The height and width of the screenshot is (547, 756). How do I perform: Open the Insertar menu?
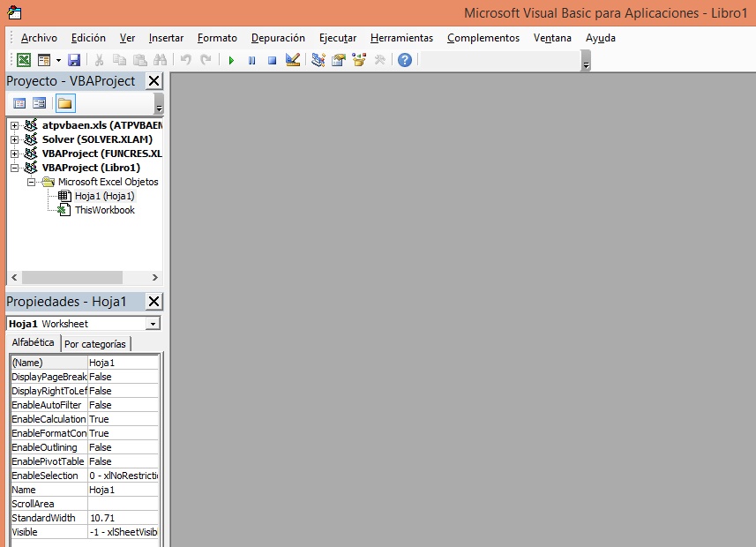click(166, 38)
